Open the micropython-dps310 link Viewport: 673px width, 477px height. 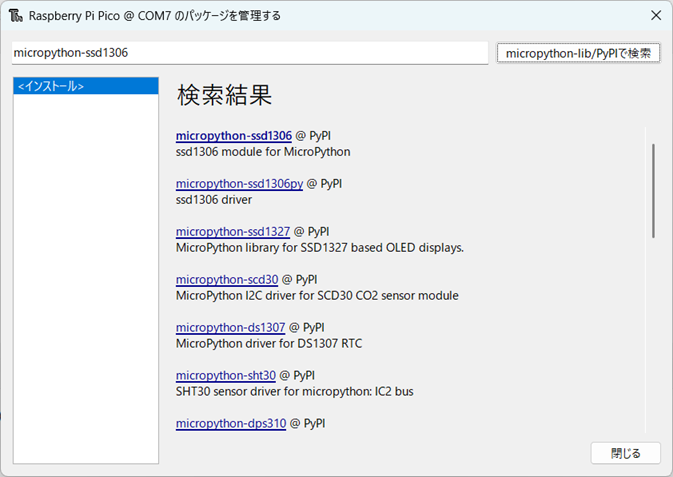tap(230, 423)
